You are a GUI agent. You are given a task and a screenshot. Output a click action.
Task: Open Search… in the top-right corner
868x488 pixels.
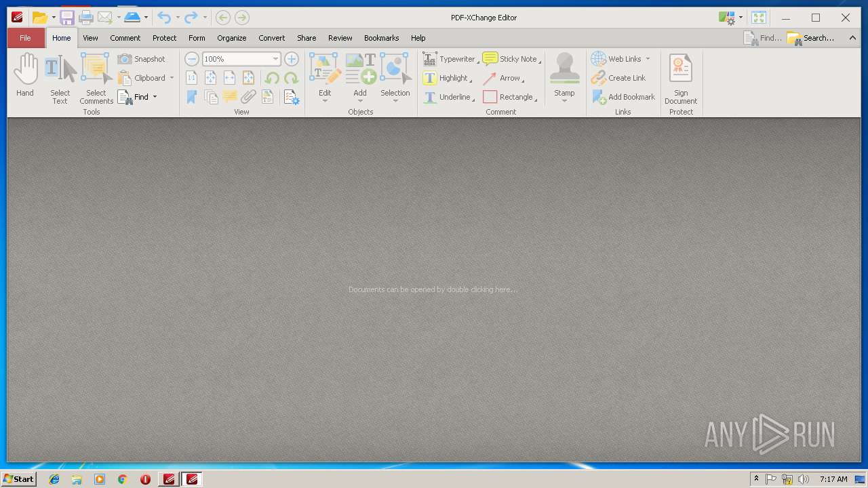coord(811,38)
